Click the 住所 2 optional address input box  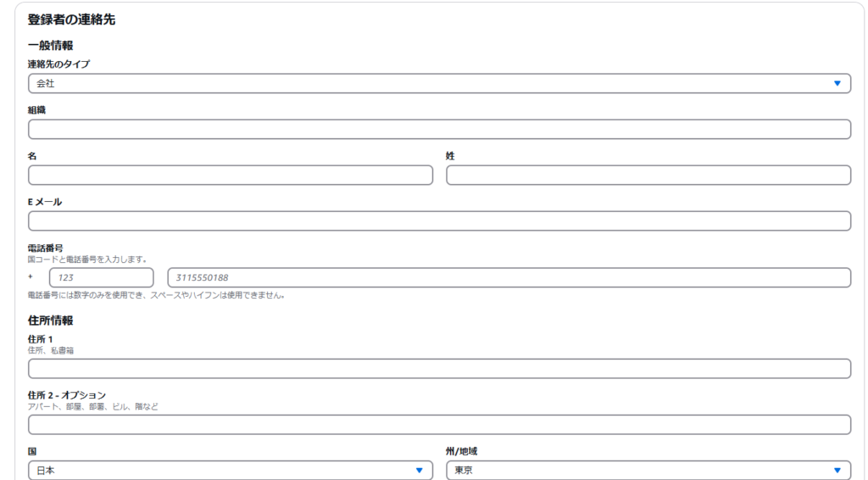tap(439, 424)
